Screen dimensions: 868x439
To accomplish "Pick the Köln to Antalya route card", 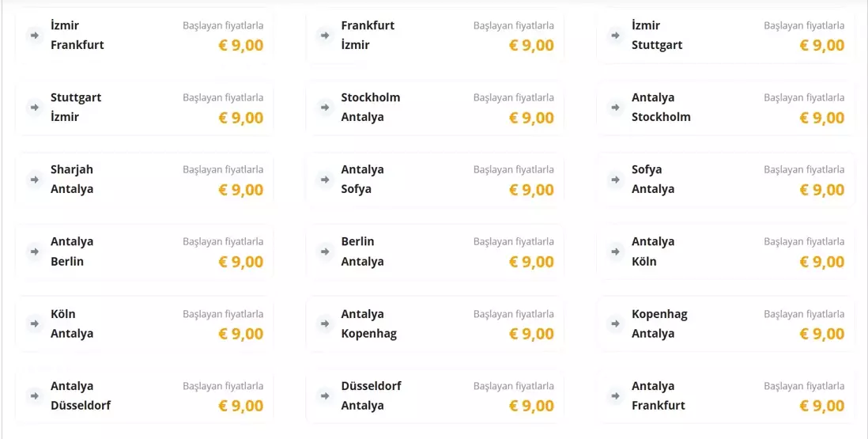I will [x=144, y=324].
